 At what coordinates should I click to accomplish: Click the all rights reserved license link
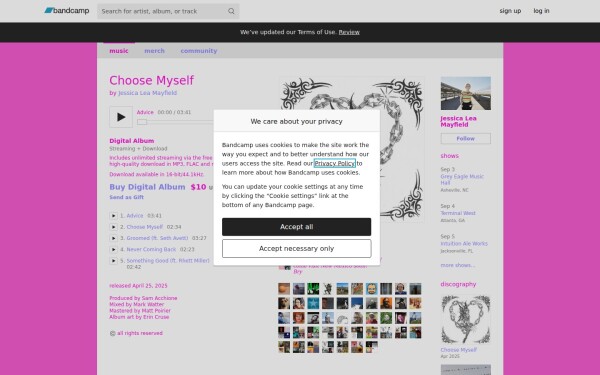(140, 333)
